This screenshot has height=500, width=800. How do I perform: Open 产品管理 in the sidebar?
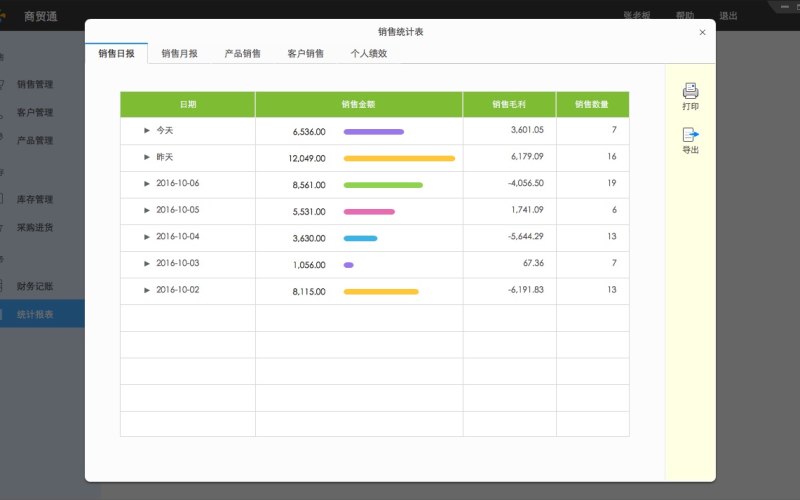(35, 140)
